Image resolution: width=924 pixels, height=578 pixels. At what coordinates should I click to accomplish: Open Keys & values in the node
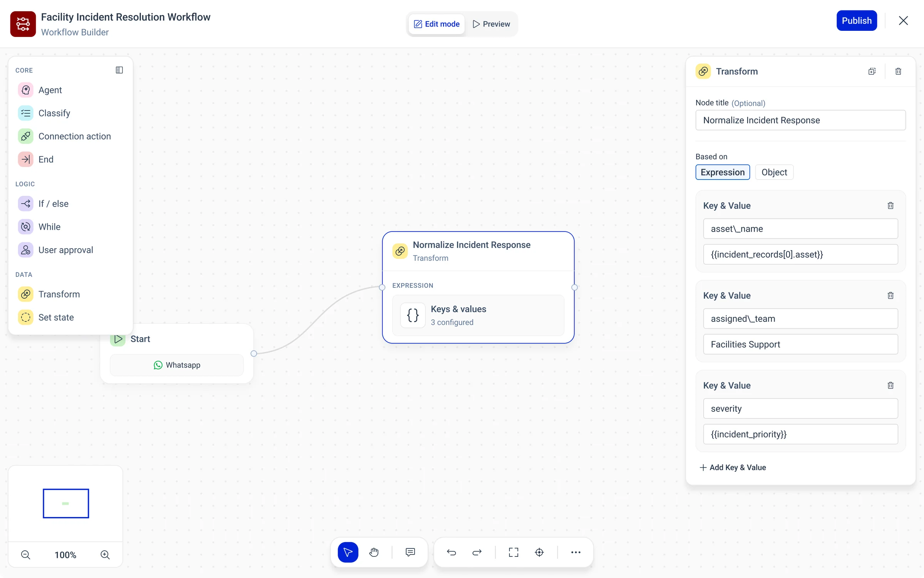point(478,315)
